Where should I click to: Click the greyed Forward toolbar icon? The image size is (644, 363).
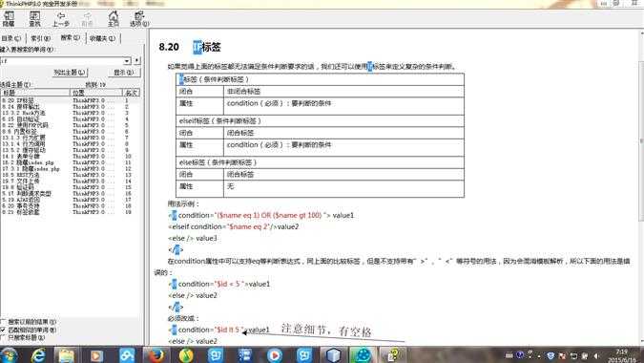pyautogui.click(x=87, y=19)
